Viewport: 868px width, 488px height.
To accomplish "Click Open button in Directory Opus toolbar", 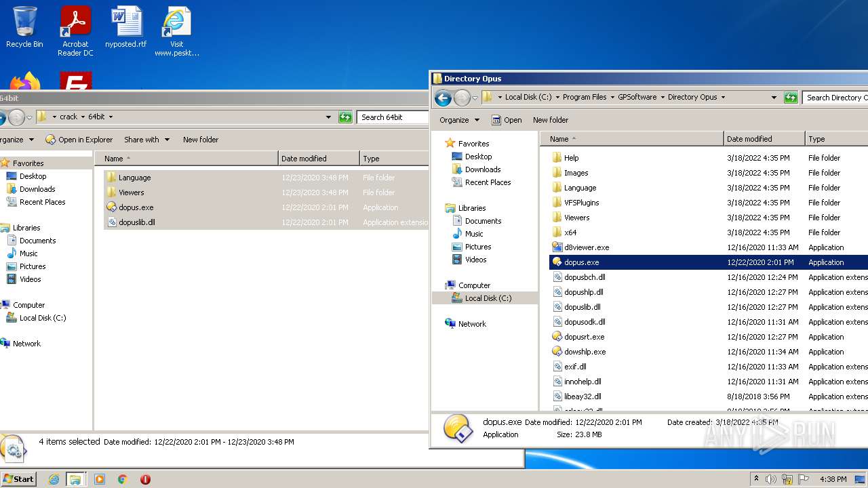I will 507,120.
